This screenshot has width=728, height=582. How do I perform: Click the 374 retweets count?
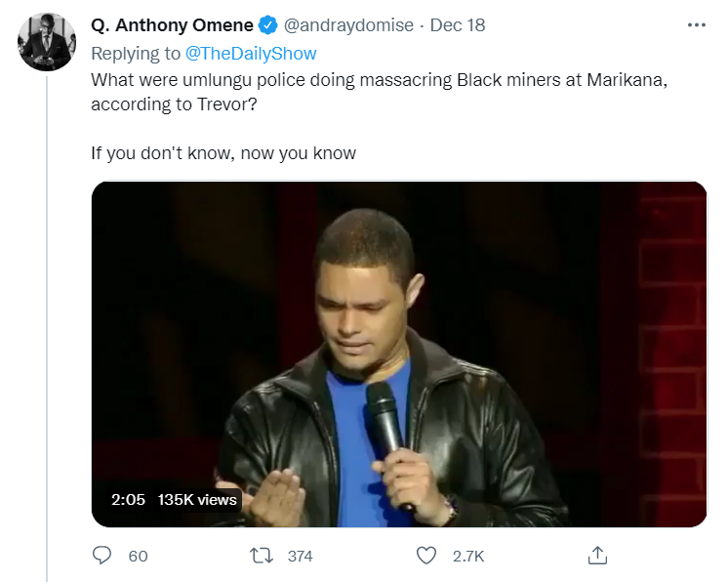300,556
